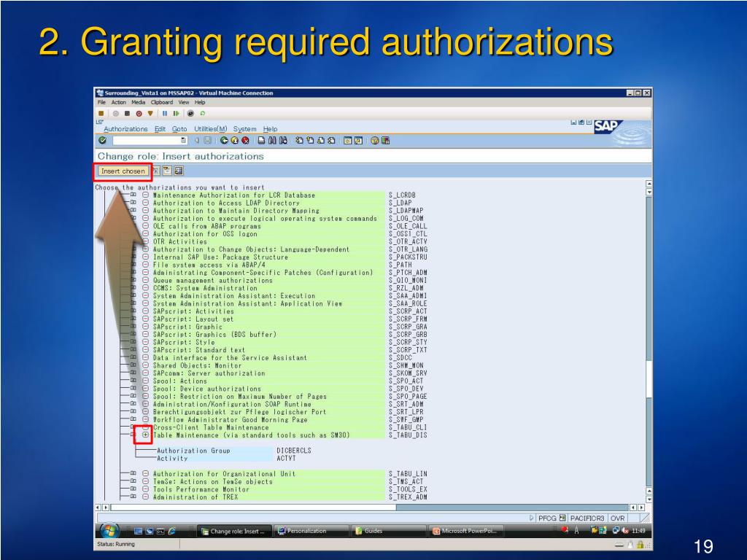The image size is (747, 560).
Task: Pause the virtual machine
Action: pos(165,114)
